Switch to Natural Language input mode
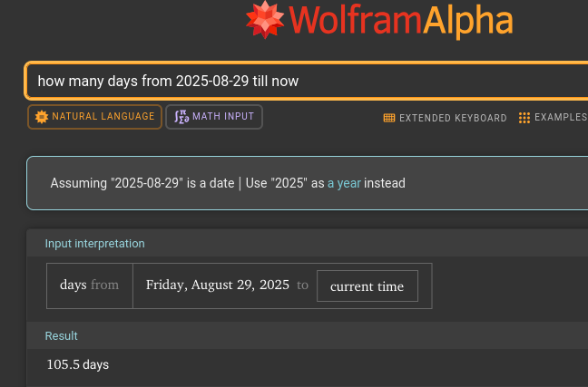Image resolution: width=588 pixels, height=387 pixels. (x=95, y=117)
